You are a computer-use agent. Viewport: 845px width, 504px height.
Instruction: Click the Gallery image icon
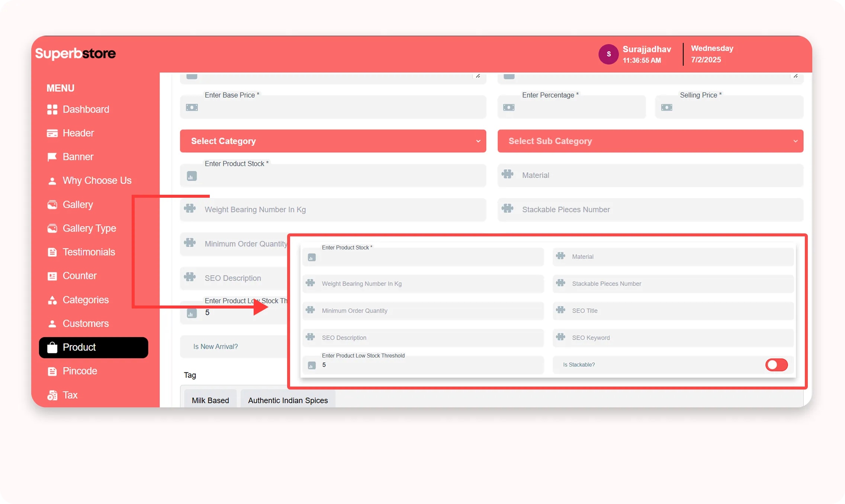[52, 205]
